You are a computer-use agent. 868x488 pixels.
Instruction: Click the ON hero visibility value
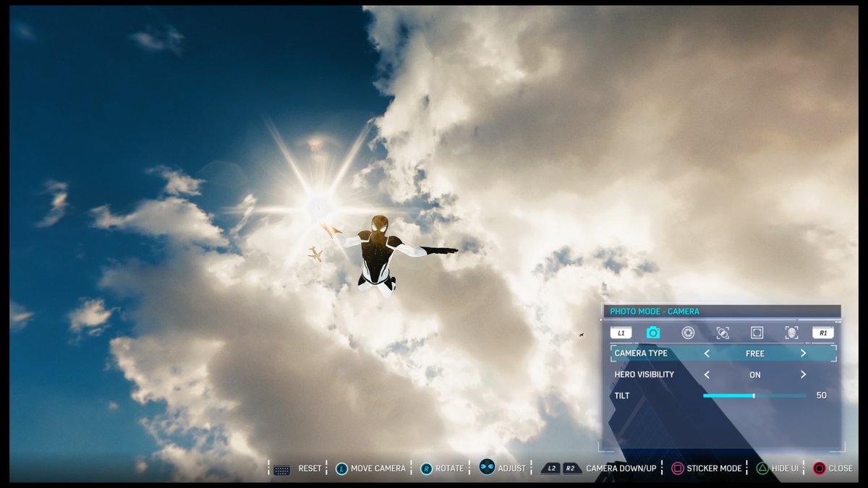[x=755, y=374]
